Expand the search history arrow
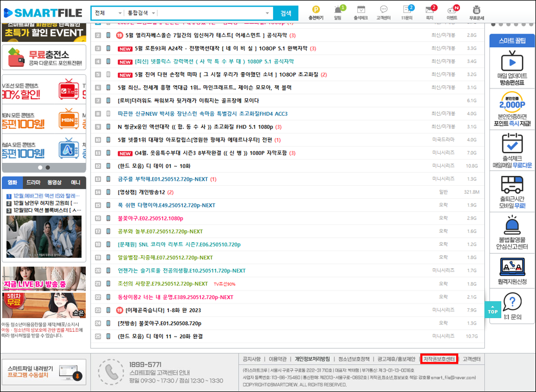Screen dimensions: 536x392 (267, 14)
